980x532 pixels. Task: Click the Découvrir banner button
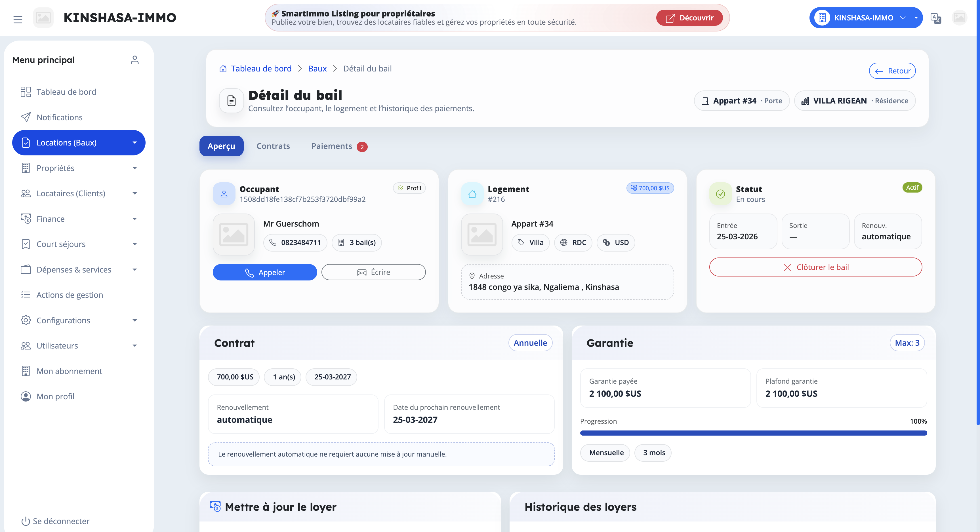[x=689, y=18]
